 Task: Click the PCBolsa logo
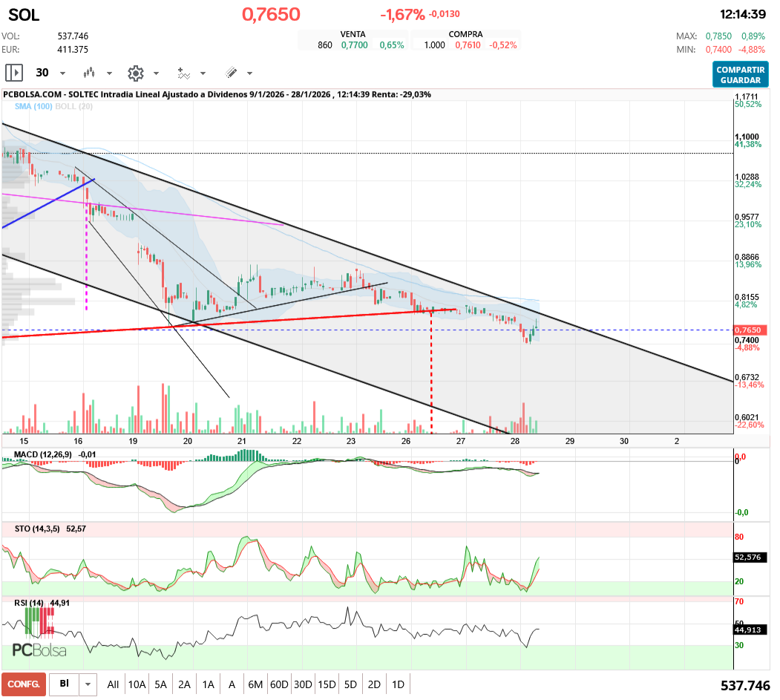[39, 650]
